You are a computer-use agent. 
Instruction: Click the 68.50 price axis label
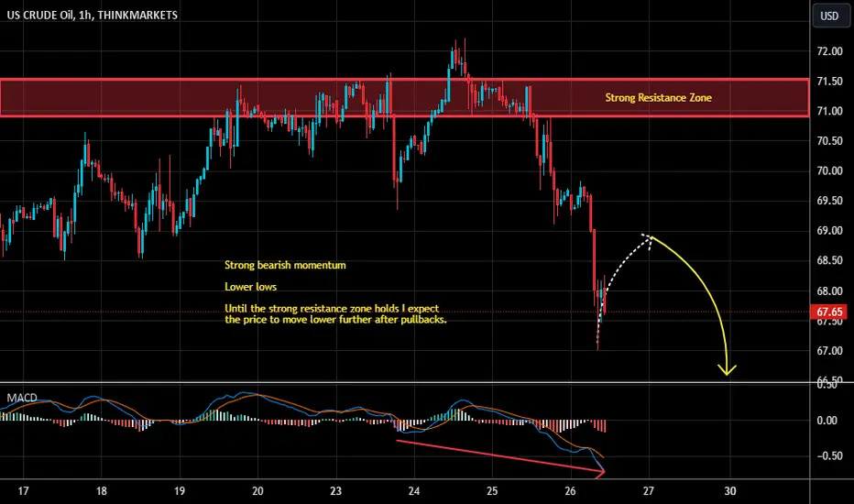point(829,261)
